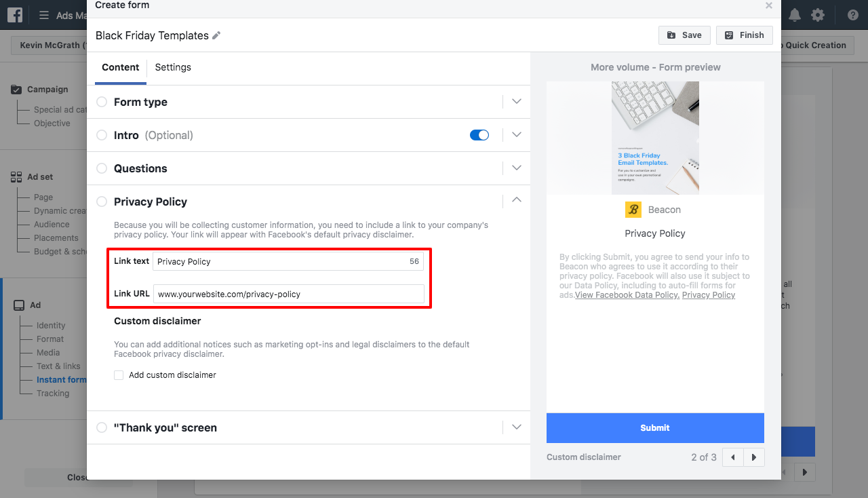Select Instant form in the Ad menu
The width and height of the screenshot is (868, 498).
(x=63, y=379)
